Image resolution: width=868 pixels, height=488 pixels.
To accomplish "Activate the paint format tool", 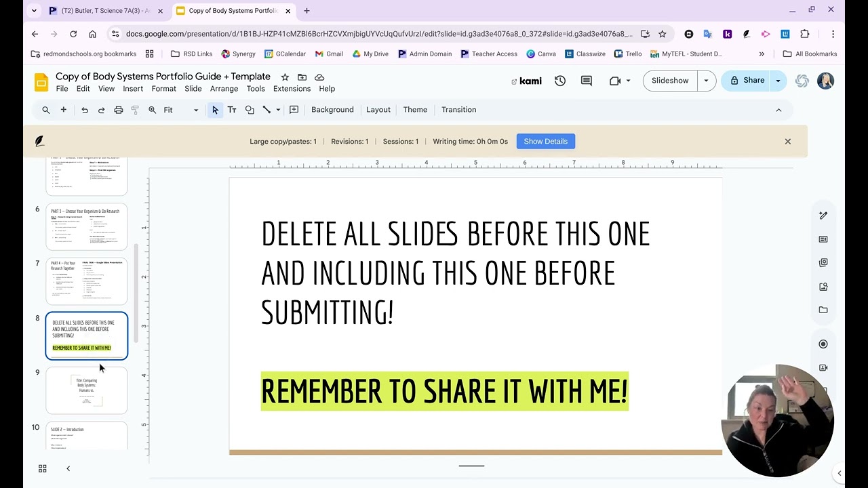I will pyautogui.click(x=135, y=110).
